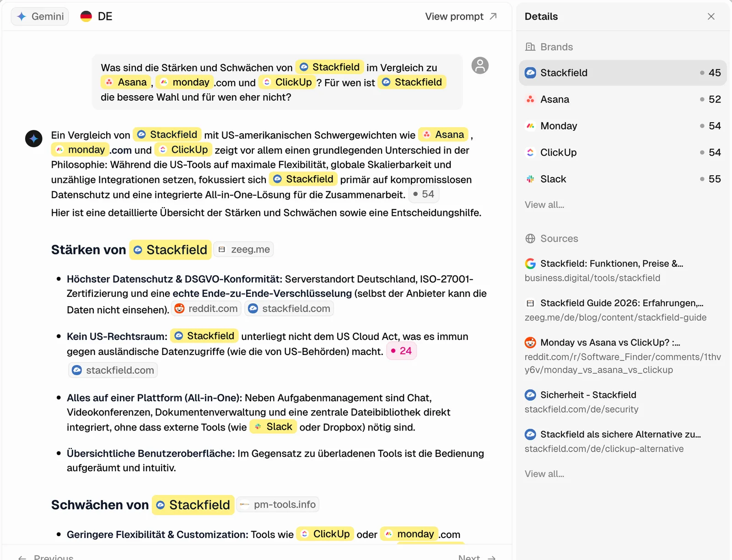
Task: Click stackfield.com chip next to reddit.com
Action: point(289,309)
